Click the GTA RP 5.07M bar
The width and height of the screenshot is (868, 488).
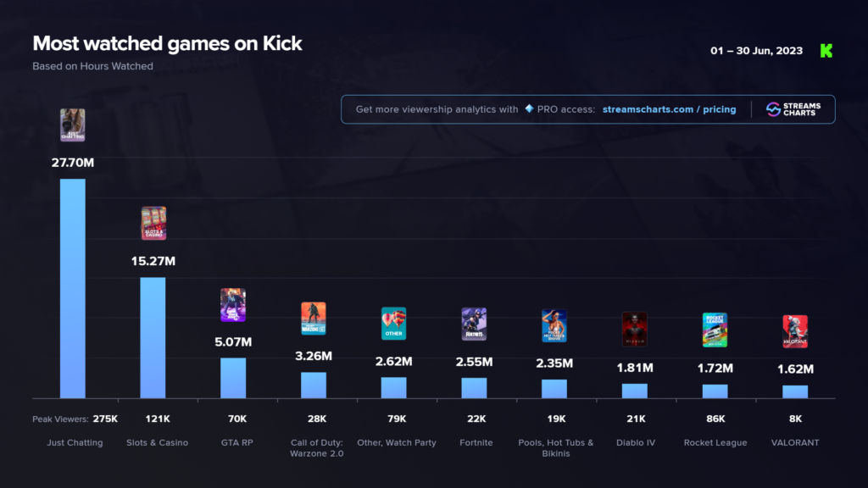[x=233, y=379]
